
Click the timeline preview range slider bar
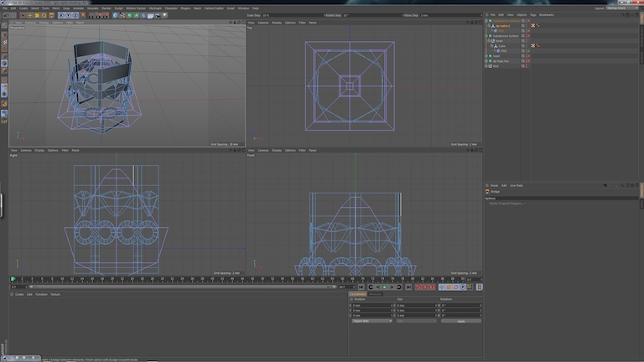[183, 287]
